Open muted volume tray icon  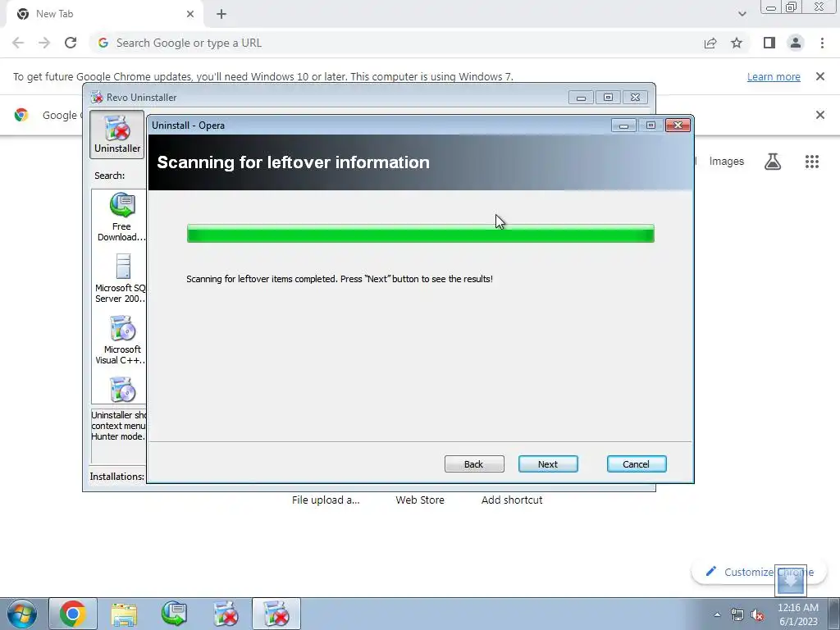(757, 614)
